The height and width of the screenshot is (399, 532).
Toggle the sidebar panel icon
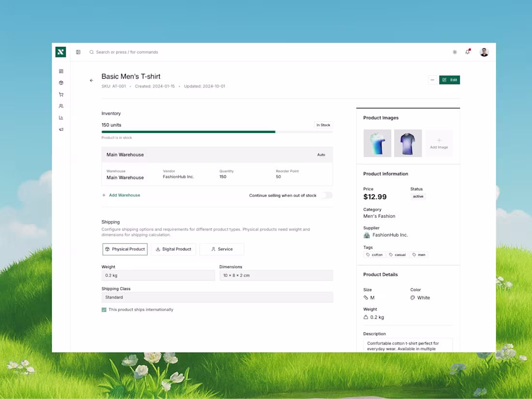pyautogui.click(x=78, y=52)
